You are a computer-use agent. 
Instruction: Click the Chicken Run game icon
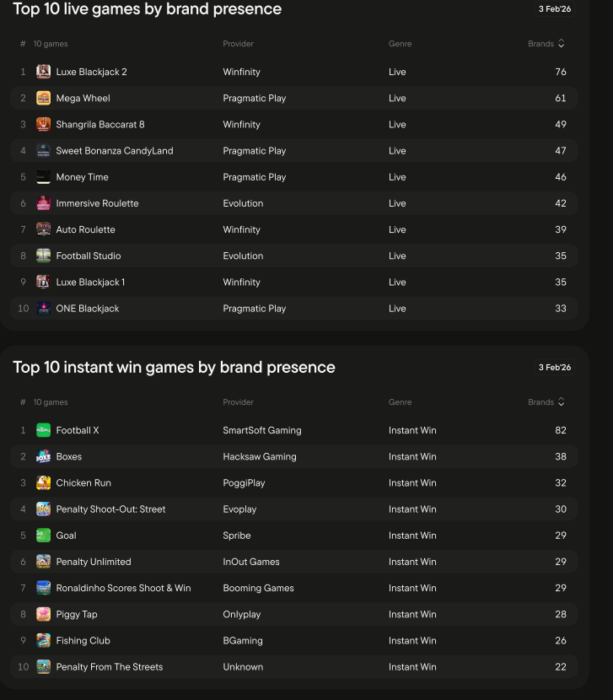43,483
